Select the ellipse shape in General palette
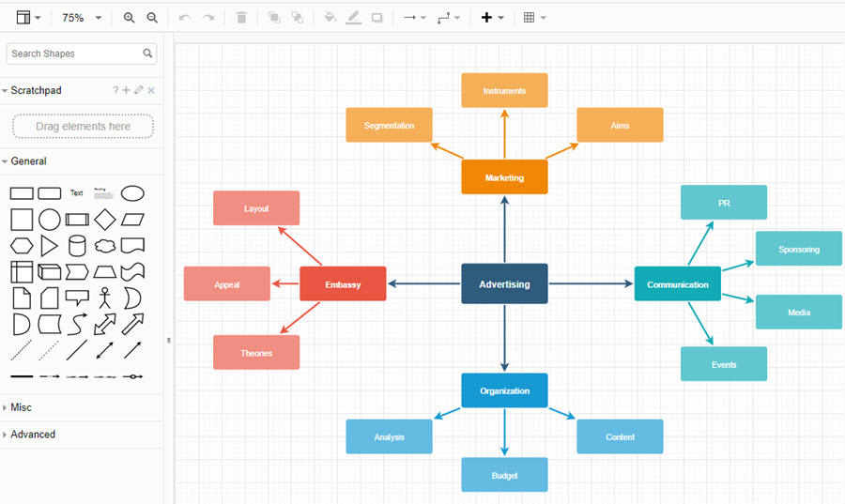Image resolution: width=845 pixels, height=504 pixels. (x=132, y=193)
